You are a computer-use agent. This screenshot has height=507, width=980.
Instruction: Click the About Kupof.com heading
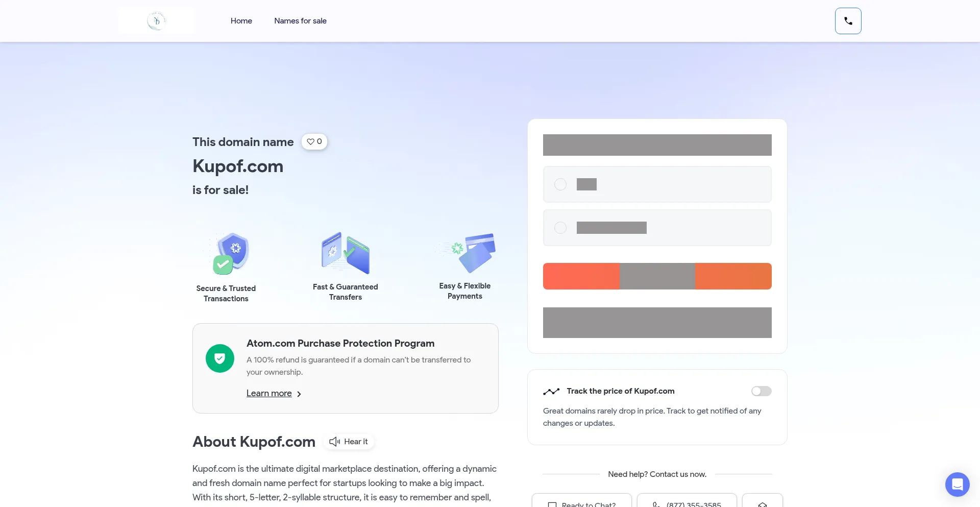tap(254, 442)
